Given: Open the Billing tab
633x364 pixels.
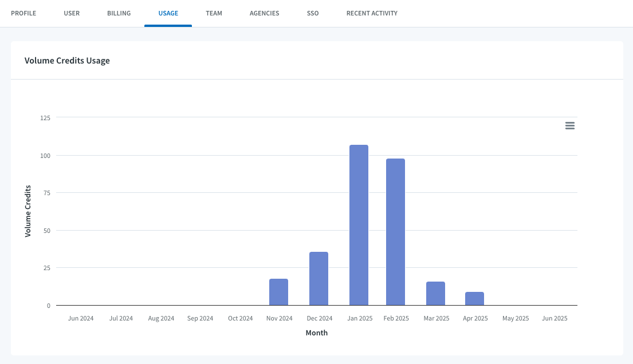Looking at the screenshot, I should point(119,13).
